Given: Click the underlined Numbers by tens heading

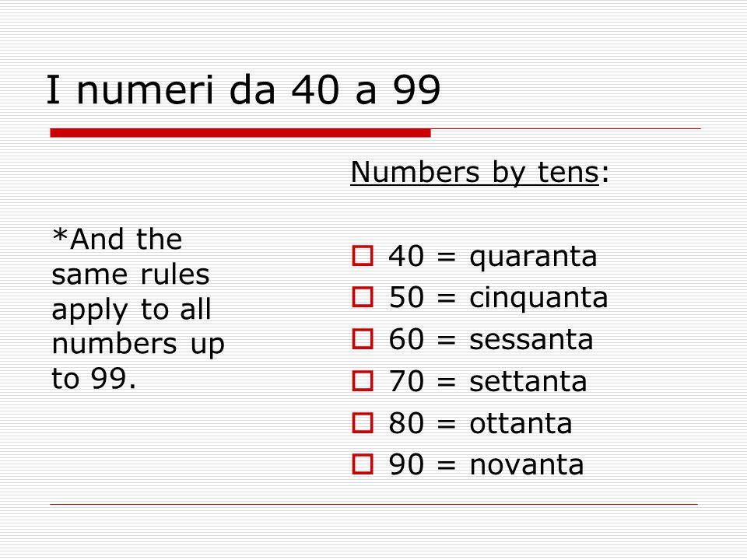Looking at the screenshot, I should [475, 173].
